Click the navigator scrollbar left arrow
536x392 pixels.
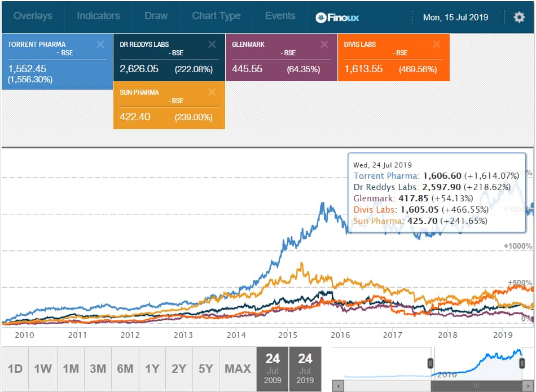click(x=337, y=386)
